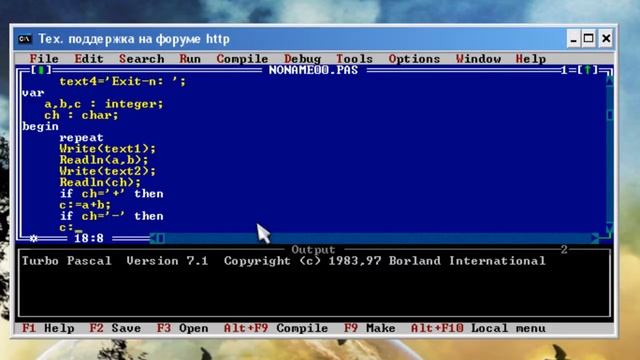Click the F2 Save status bar shortcut
The image size is (640, 360).
pos(115,328)
